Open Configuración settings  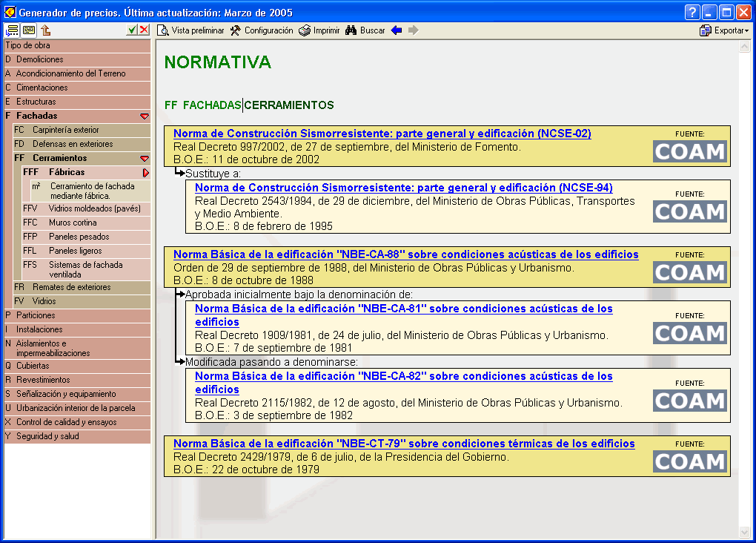click(x=262, y=30)
